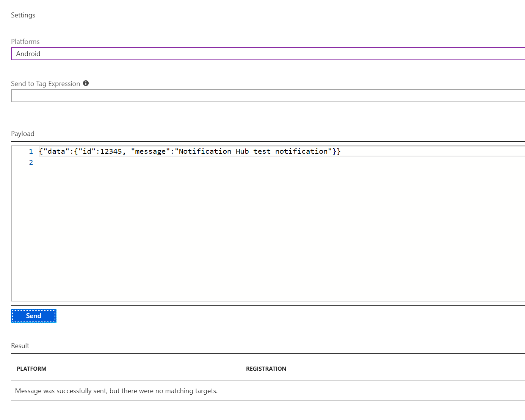This screenshot has width=525, height=420.
Task: Click the REGISTRATION column header
Action: (266, 368)
